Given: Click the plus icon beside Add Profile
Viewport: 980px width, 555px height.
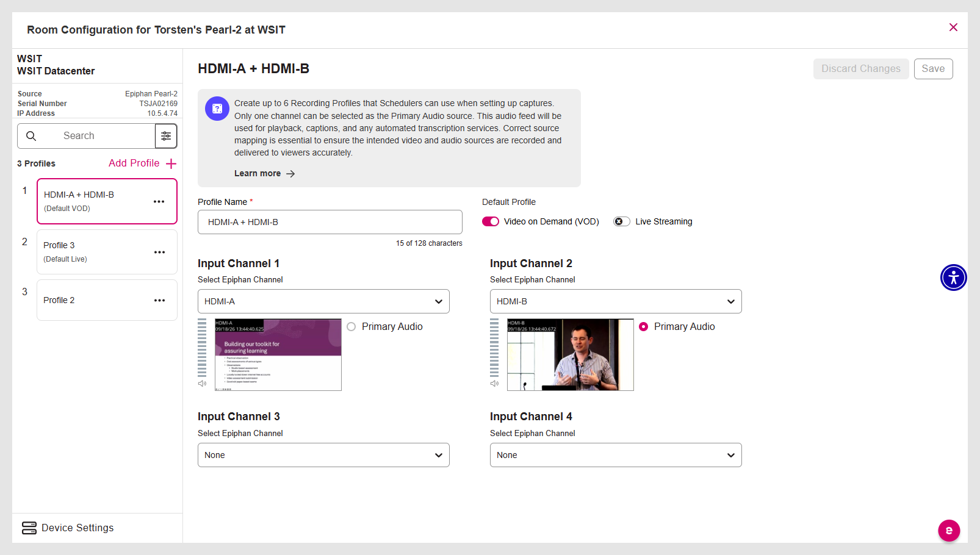Looking at the screenshot, I should coord(171,163).
